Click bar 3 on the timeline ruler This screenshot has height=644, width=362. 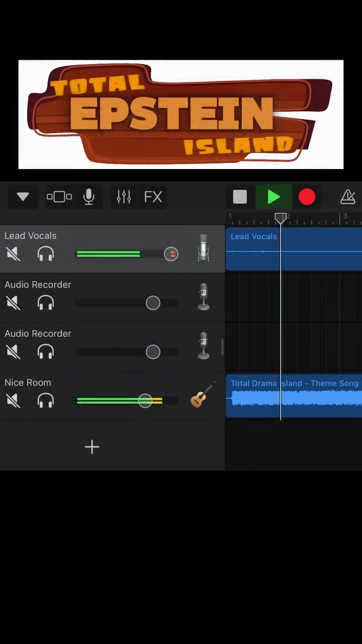[345, 216]
